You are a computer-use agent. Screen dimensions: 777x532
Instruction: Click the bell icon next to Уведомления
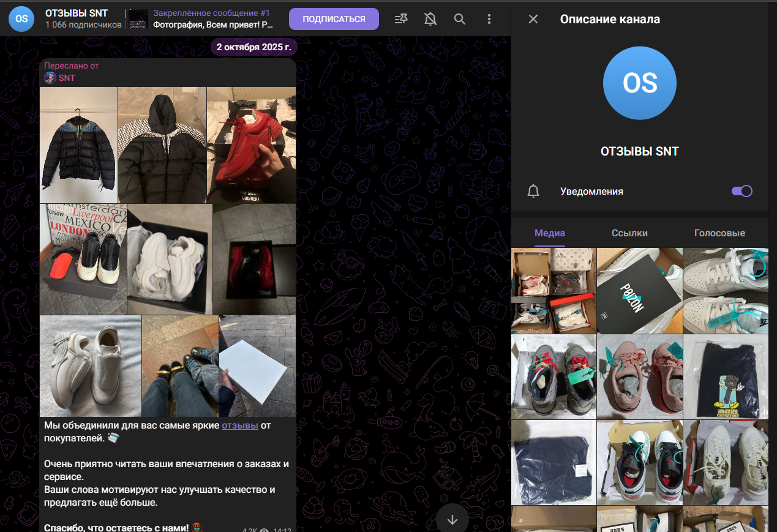click(533, 191)
